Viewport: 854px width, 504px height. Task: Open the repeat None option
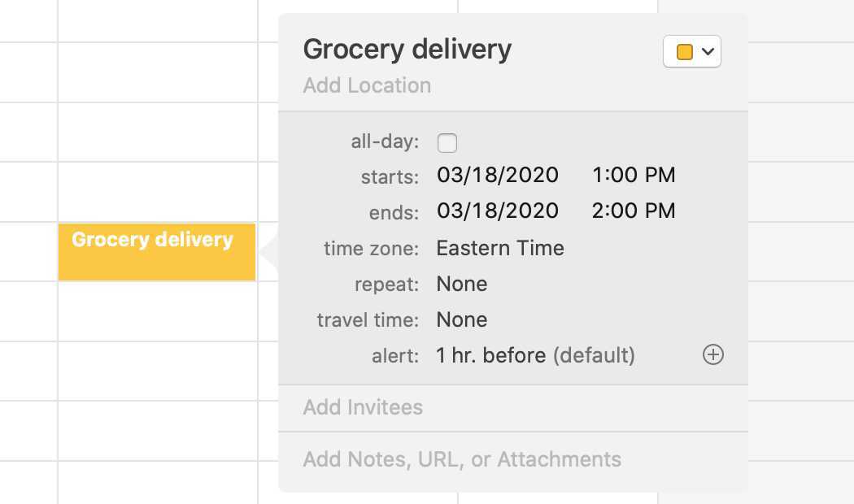(x=462, y=285)
